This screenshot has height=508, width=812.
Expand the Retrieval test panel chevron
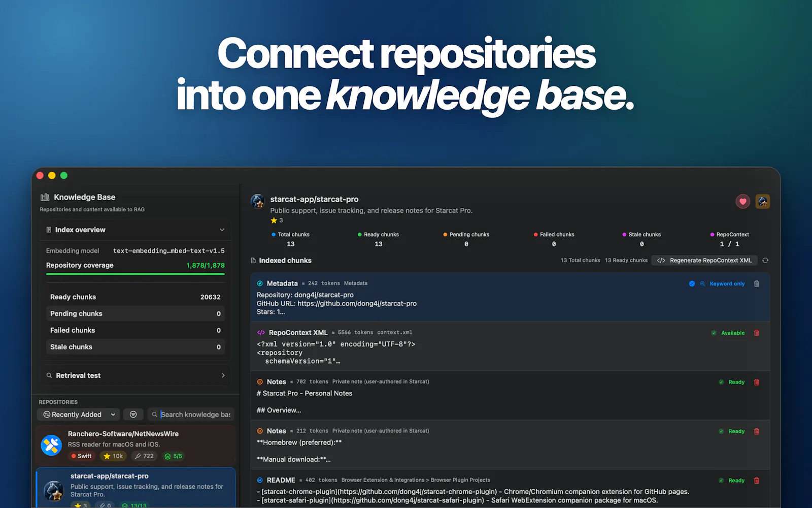tap(223, 375)
